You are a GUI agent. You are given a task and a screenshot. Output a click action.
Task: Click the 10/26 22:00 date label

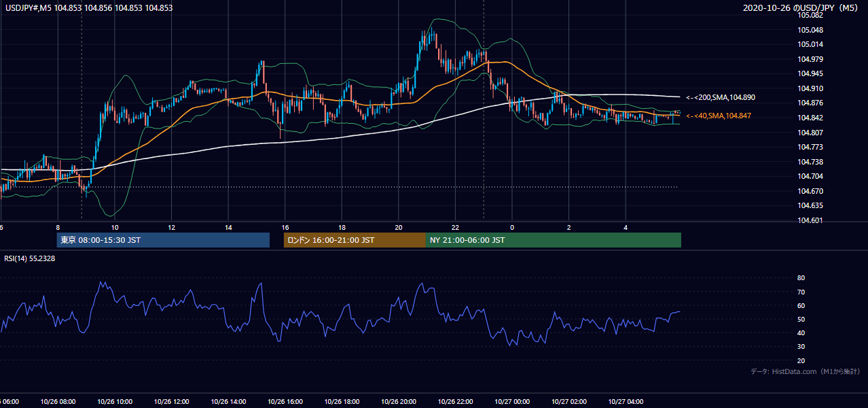(455, 402)
